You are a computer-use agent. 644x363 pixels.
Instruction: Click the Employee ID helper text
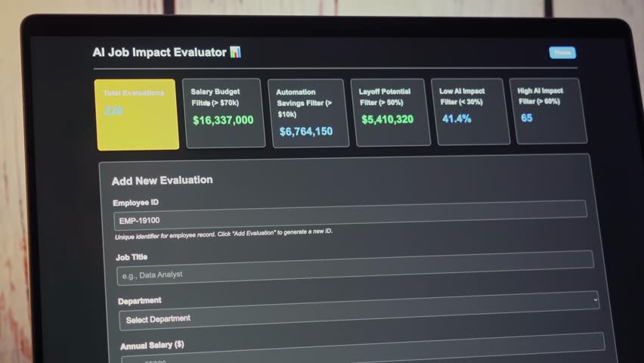point(224,234)
